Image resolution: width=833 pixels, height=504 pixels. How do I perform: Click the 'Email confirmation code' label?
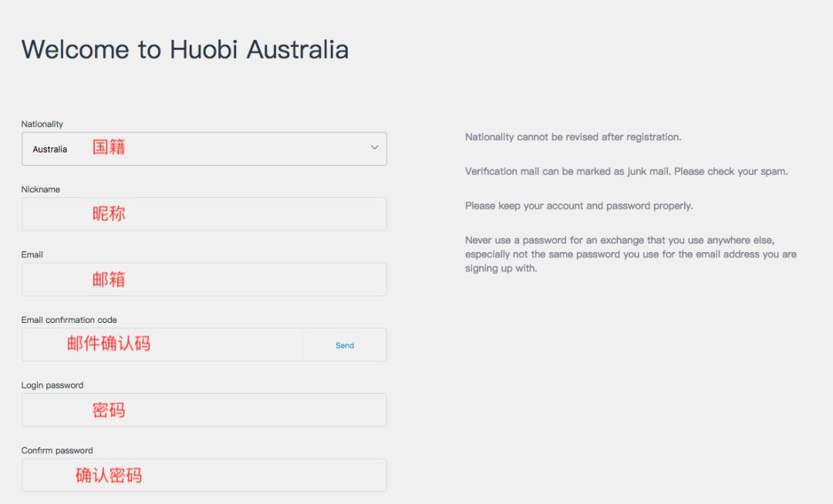point(69,319)
